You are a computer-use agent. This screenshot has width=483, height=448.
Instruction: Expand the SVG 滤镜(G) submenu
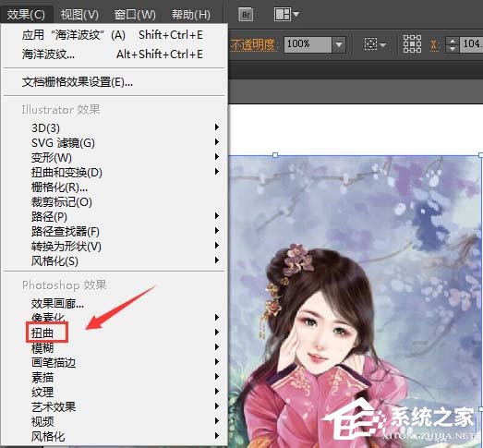pyautogui.click(x=113, y=142)
